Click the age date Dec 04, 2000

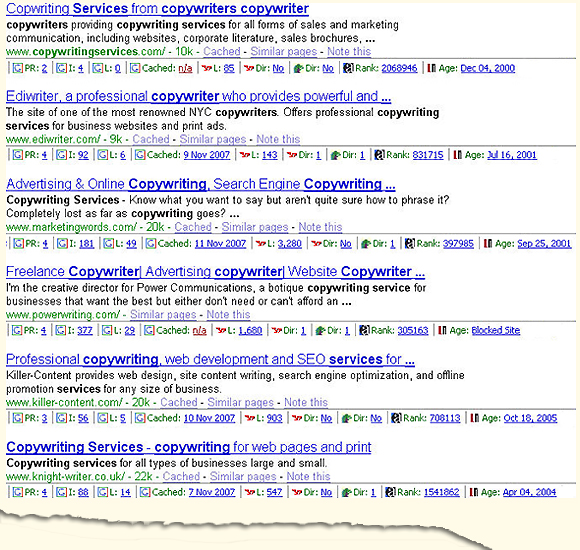[488, 68]
